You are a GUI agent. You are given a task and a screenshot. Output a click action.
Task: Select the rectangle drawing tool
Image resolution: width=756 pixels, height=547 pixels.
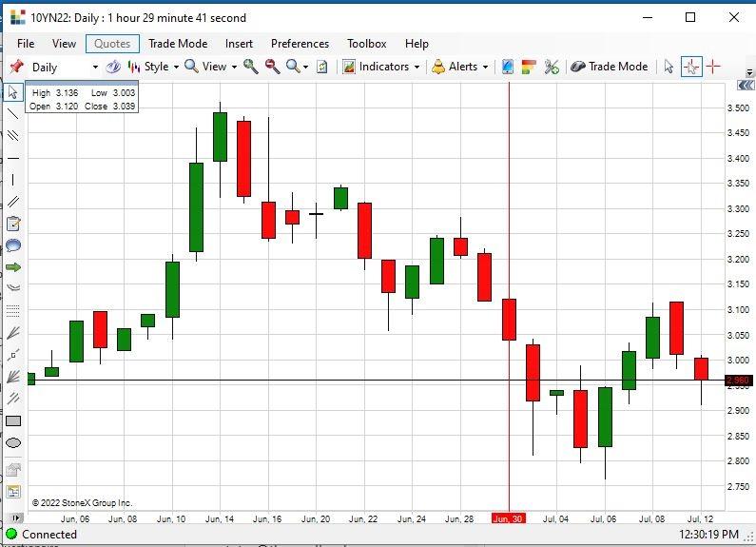(x=13, y=421)
